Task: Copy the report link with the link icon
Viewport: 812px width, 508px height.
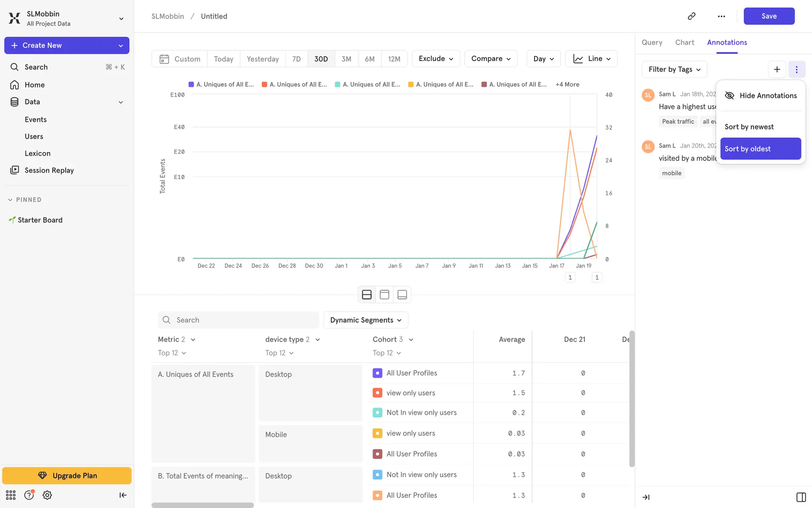Action: coord(691,16)
